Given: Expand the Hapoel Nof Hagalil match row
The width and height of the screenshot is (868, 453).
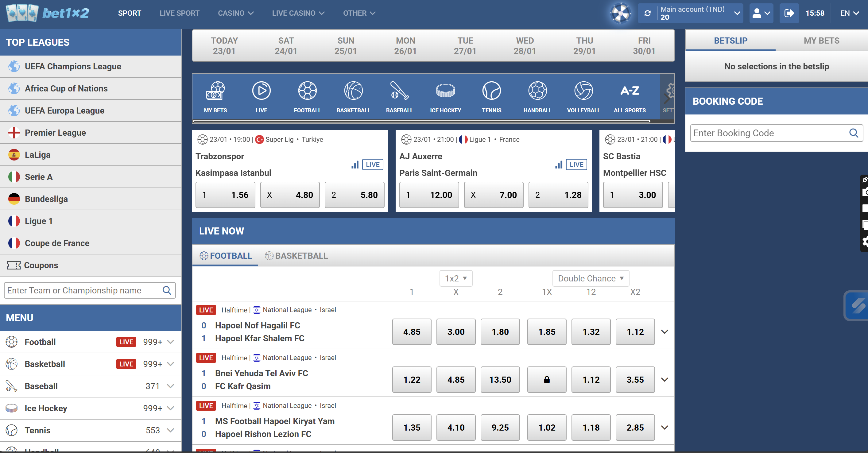Looking at the screenshot, I should [x=665, y=332].
